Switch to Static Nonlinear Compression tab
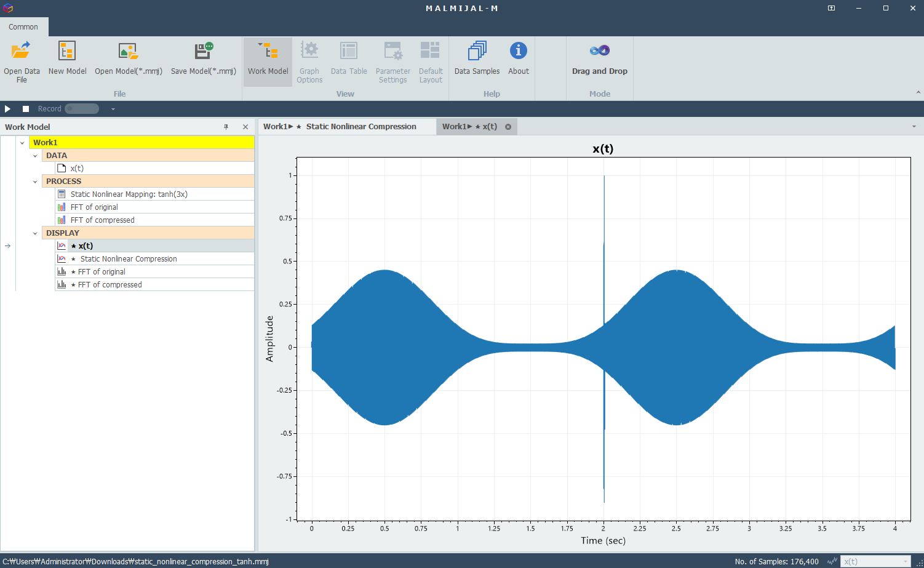The width and height of the screenshot is (924, 568). point(347,127)
